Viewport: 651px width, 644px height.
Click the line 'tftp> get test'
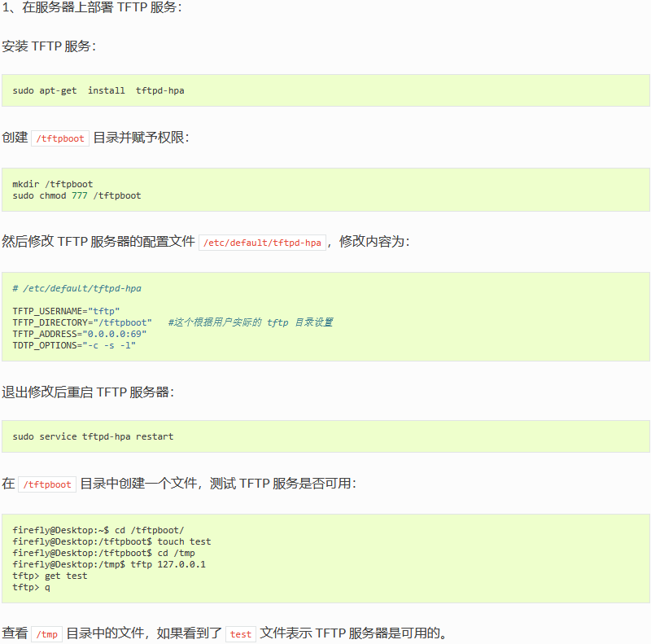pyautogui.click(x=50, y=576)
